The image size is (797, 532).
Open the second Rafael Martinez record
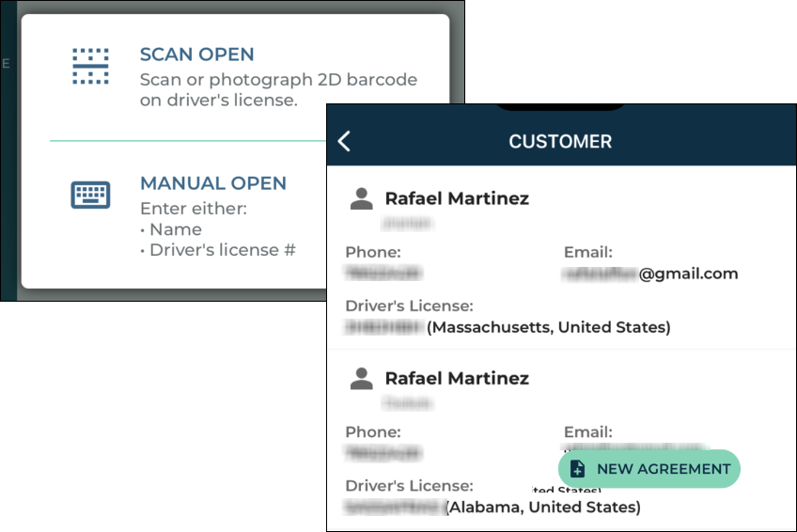coord(457,378)
